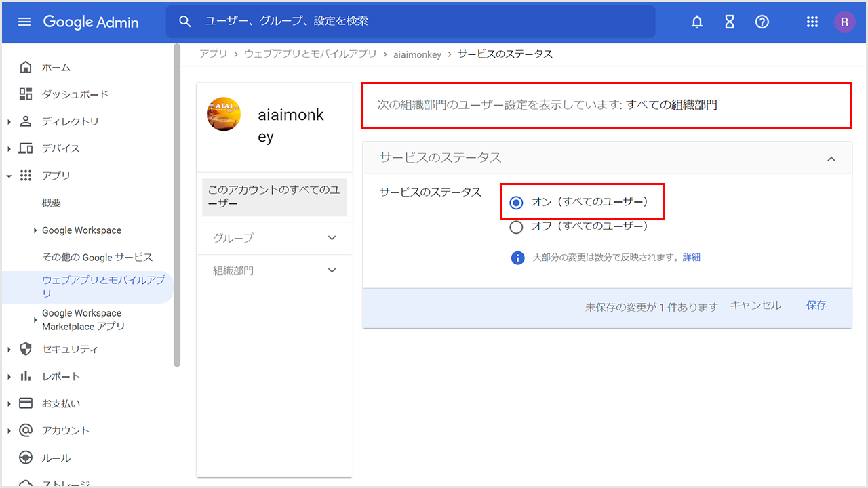Click the help question mark icon
868x488 pixels.
pos(762,22)
